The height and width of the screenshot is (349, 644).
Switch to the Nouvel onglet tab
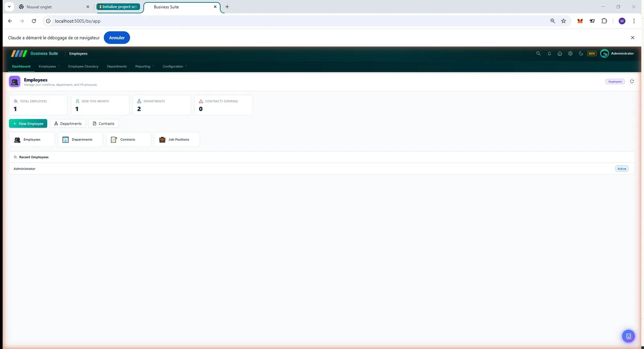pos(54,7)
